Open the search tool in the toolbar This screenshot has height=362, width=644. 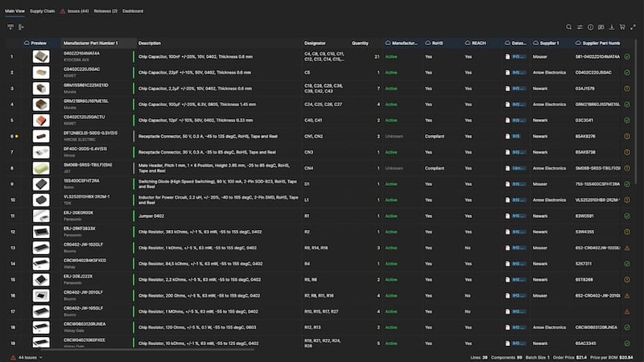(568, 27)
